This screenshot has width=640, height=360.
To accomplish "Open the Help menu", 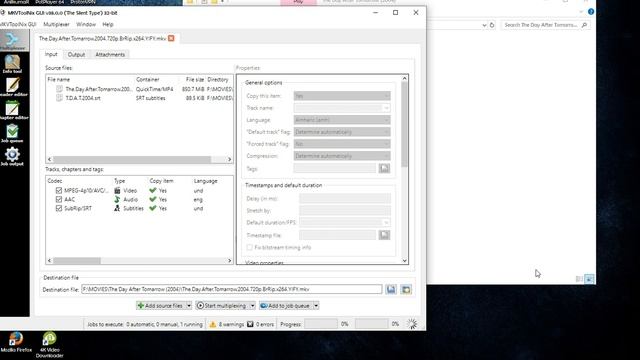I will [108, 24].
